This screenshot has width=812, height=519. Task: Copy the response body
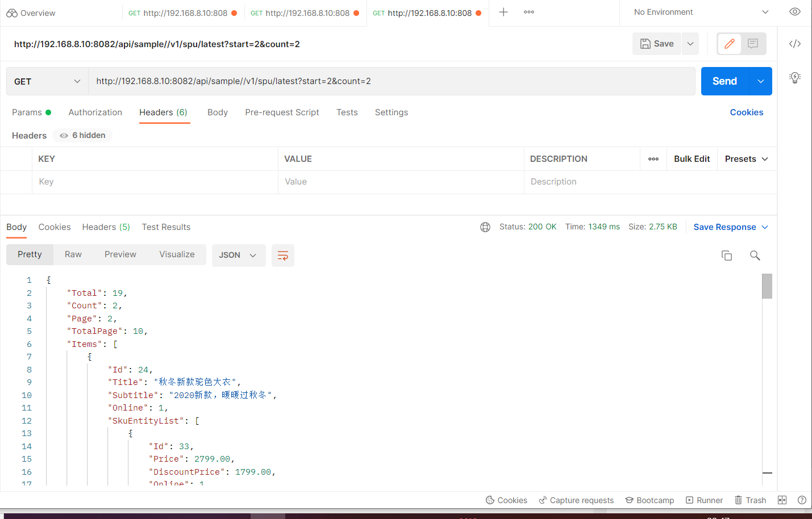(726, 255)
